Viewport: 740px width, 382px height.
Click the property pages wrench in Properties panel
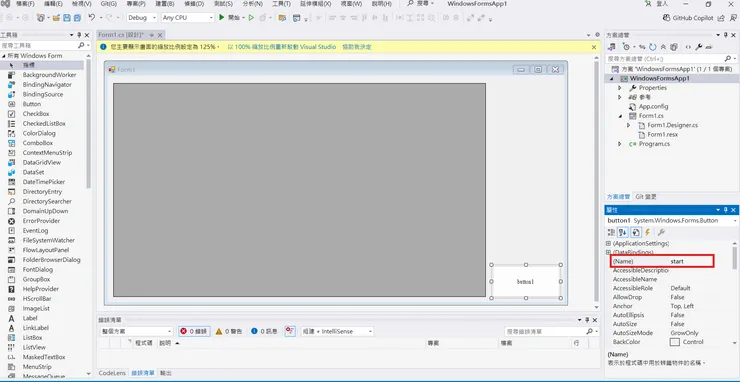tap(661, 232)
